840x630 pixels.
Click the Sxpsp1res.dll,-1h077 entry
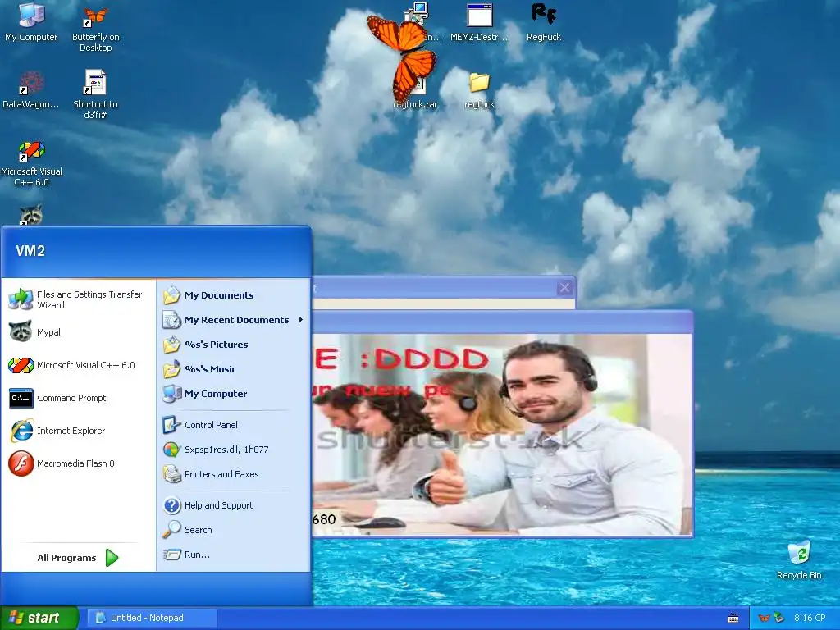(x=233, y=450)
